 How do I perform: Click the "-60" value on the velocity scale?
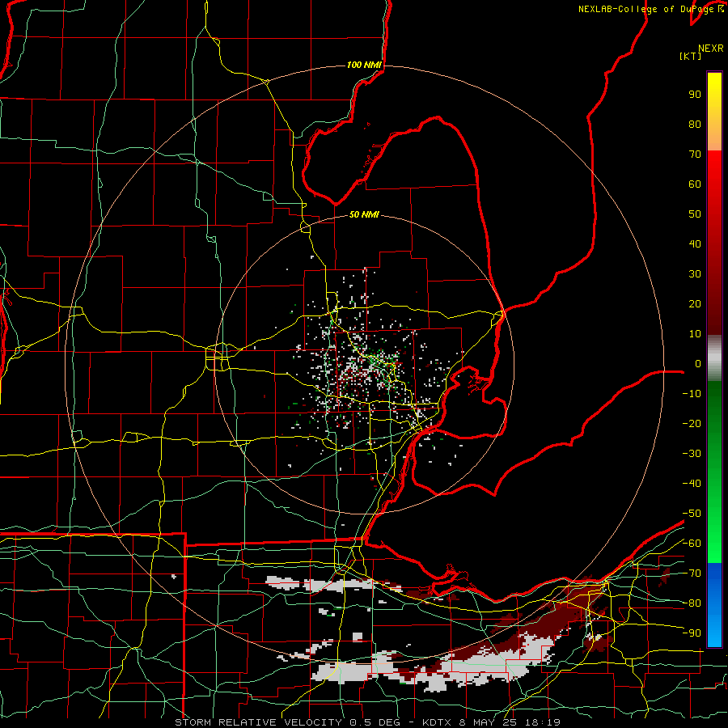692,544
